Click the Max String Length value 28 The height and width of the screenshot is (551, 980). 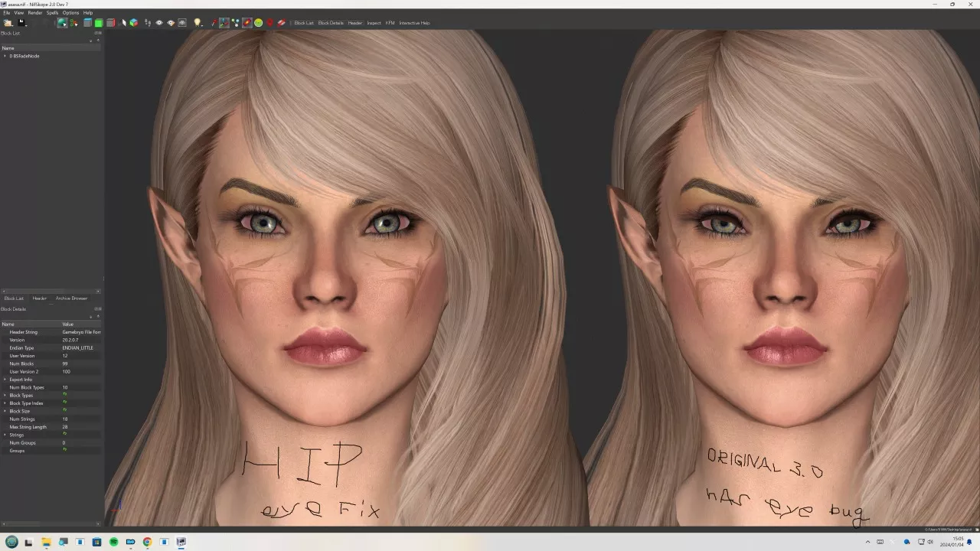coord(65,427)
